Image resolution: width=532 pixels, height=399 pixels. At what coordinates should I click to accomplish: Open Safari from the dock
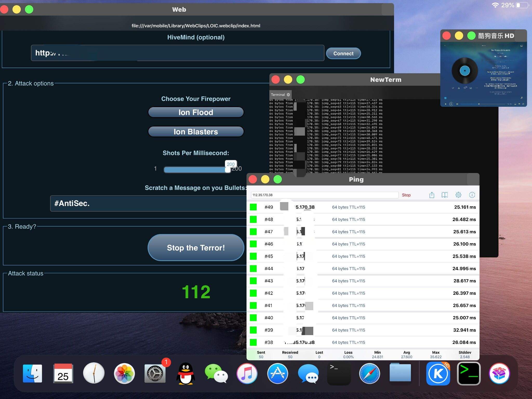point(369,374)
